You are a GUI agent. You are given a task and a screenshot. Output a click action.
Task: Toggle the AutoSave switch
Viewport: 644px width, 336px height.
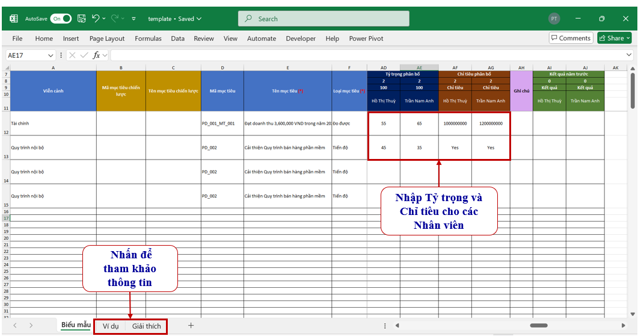point(61,19)
